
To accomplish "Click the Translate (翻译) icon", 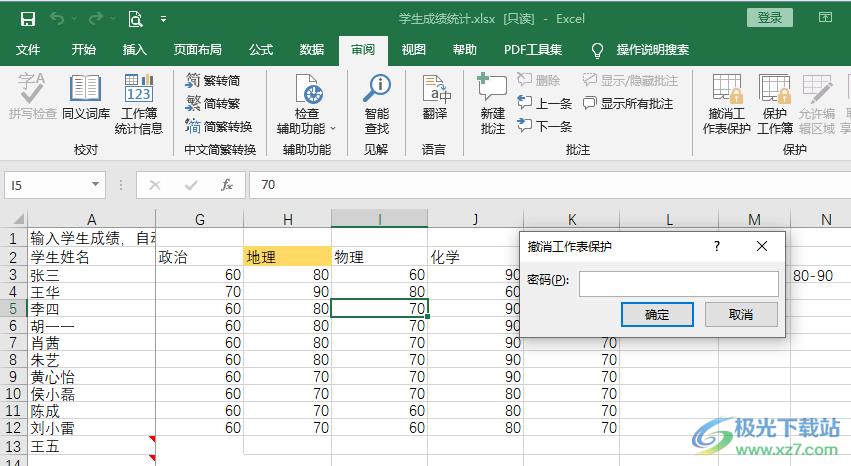I will (434, 99).
